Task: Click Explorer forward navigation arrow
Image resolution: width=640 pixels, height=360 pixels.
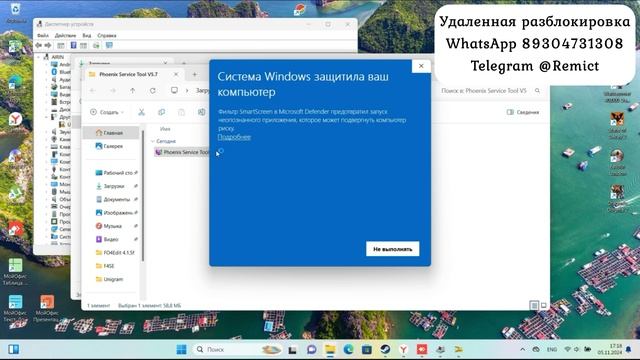Action: tap(113, 91)
